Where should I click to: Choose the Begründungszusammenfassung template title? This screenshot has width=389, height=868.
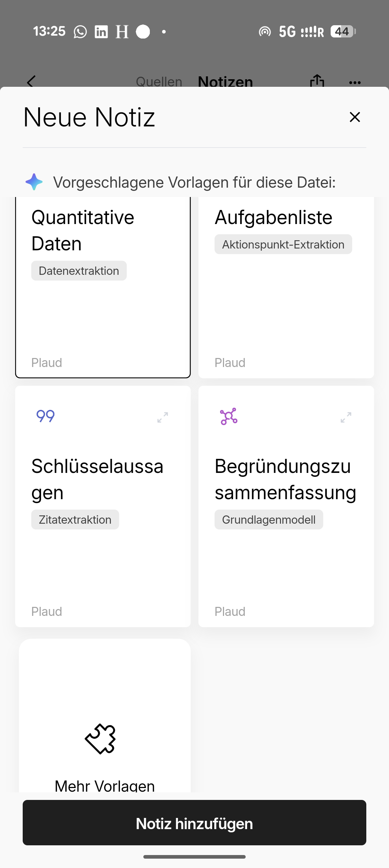(x=285, y=479)
